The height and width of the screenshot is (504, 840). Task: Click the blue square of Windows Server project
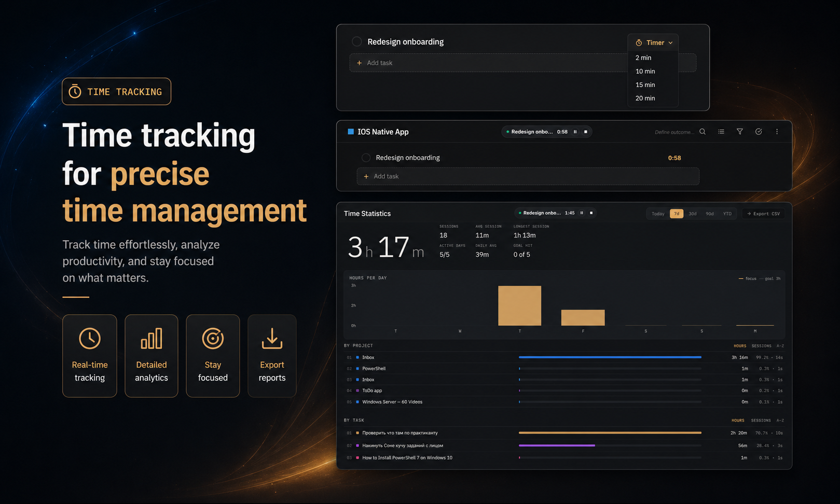click(x=357, y=402)
